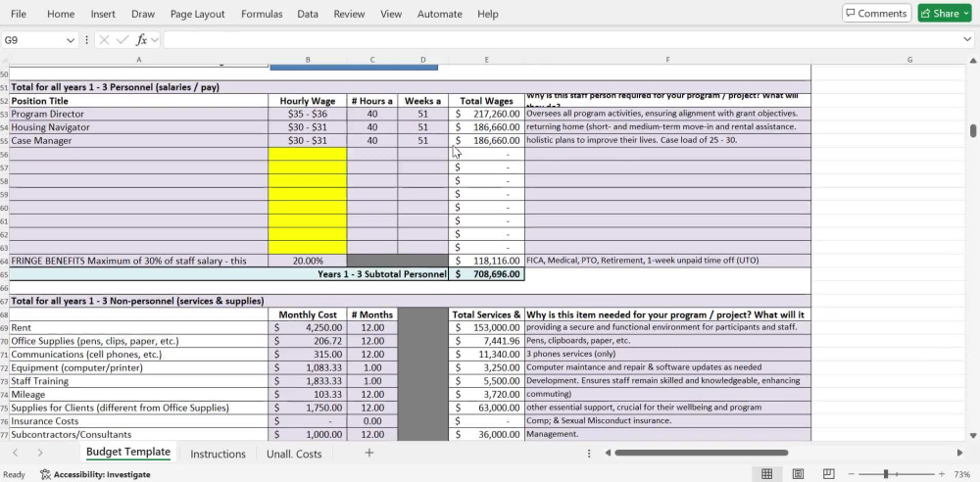The width and height of the screenshot is (980, 482).
Task: Select the yellow cell in row 63
Action: (x=308, y=248)
